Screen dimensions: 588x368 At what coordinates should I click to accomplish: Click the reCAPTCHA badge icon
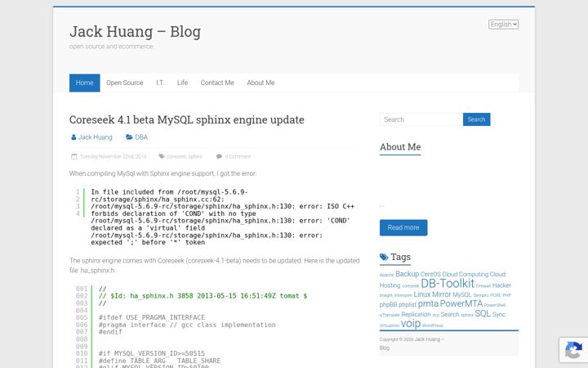(x=573, y=350)
